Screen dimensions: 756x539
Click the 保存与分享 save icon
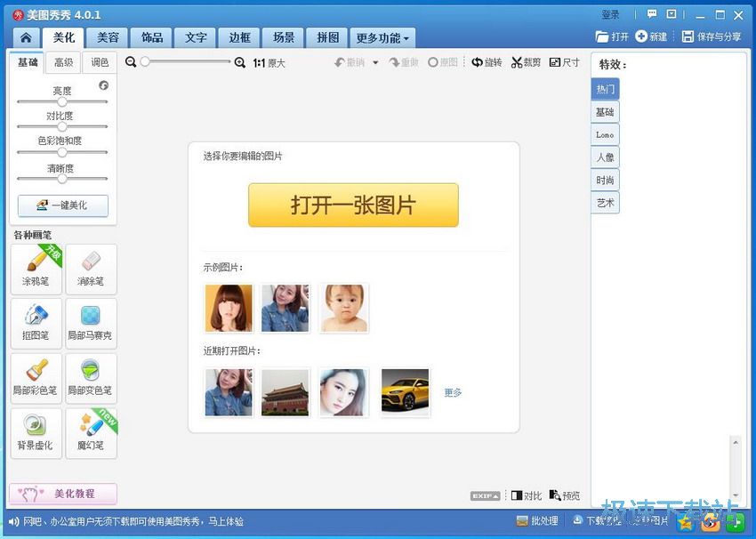[688, 36]
